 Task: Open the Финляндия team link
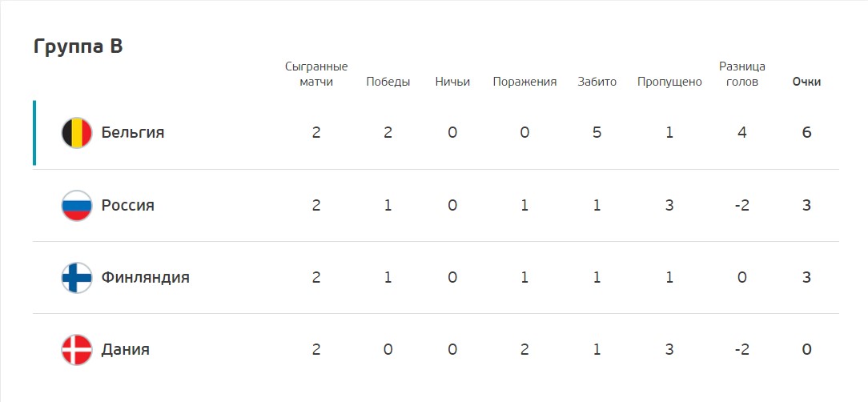tap(146, 277)
